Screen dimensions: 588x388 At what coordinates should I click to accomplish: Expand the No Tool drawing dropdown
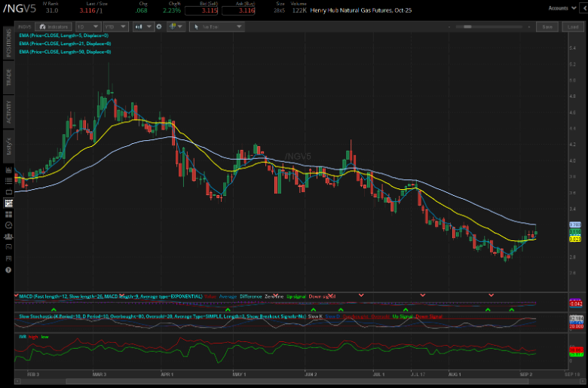point(217,26)
